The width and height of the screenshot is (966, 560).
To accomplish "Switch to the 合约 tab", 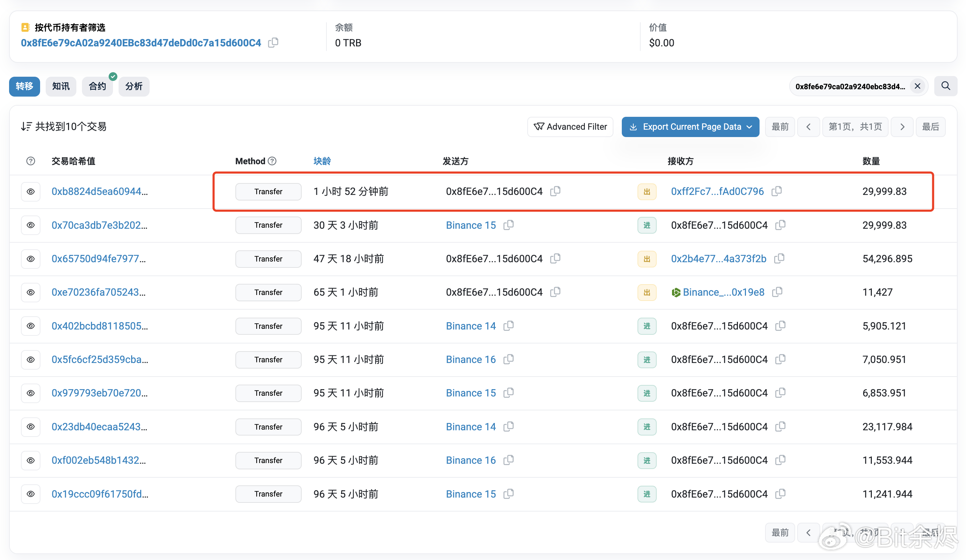I will click(x=97, y=86).
